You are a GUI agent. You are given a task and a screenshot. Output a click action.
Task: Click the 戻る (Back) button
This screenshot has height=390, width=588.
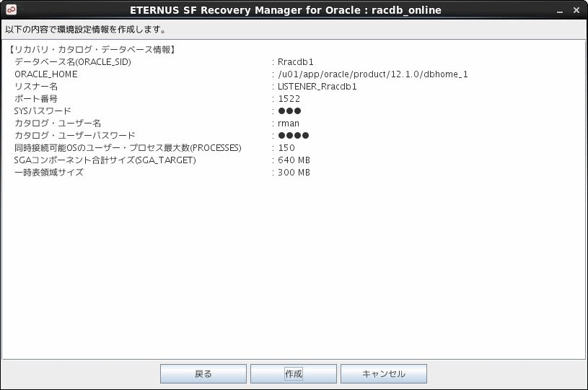(203, 373)
